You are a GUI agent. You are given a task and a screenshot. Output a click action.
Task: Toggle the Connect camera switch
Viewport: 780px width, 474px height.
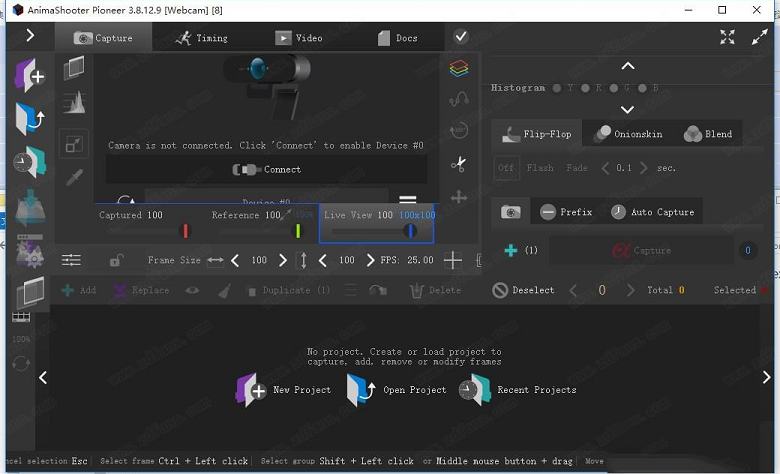click(x=245, y=170)
